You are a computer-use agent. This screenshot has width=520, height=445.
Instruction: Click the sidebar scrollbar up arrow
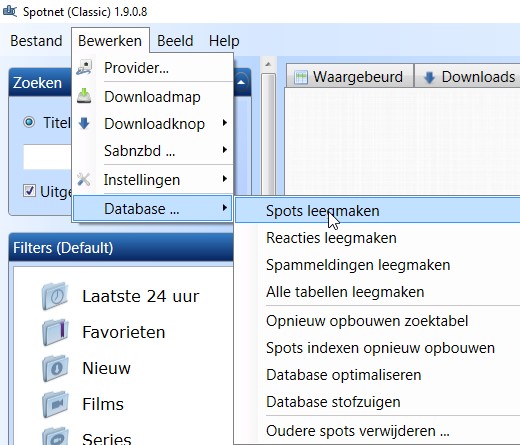pos(268,64)
